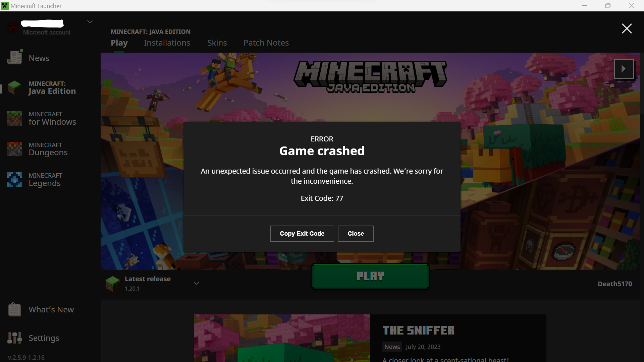
Task: Switch to the Installations tab
Action: click(167, 43)
